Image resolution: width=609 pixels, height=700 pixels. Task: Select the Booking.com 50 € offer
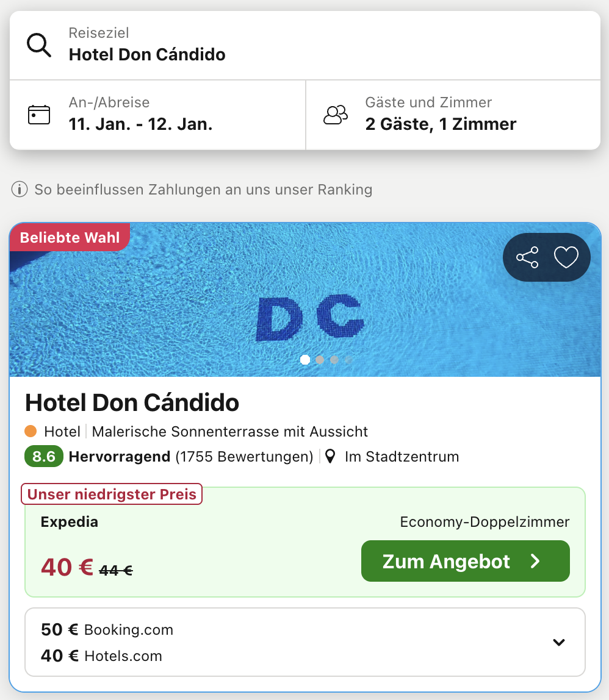pyautogui.click(x=107, y=630)
